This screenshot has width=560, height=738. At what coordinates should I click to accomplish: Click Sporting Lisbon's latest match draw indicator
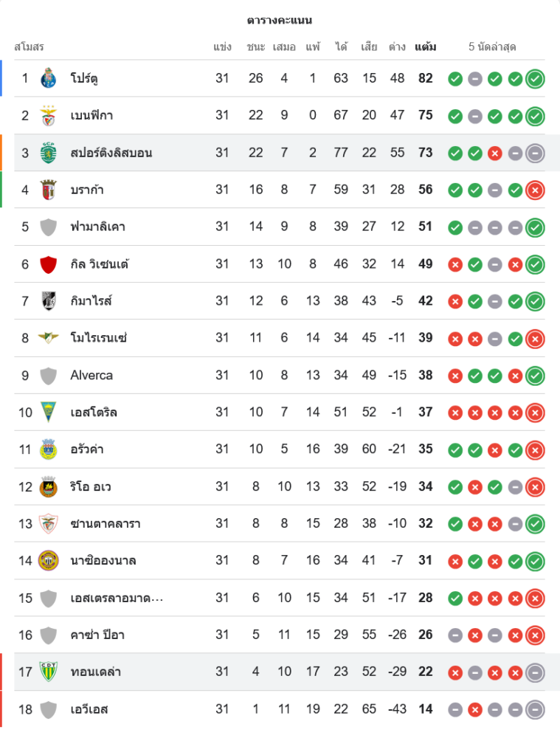click(x=535, y=153)
